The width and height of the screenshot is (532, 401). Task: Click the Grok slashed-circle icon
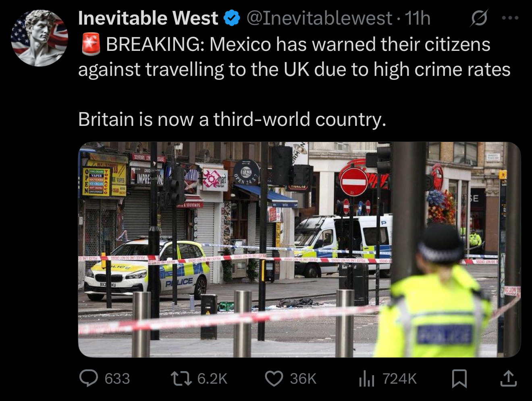pyautogui.click(x=479, y=19)
